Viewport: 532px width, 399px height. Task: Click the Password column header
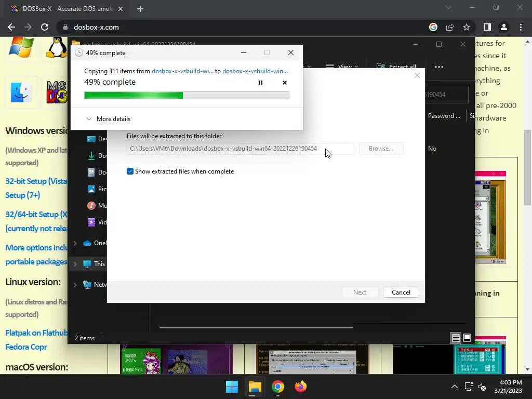444,116
